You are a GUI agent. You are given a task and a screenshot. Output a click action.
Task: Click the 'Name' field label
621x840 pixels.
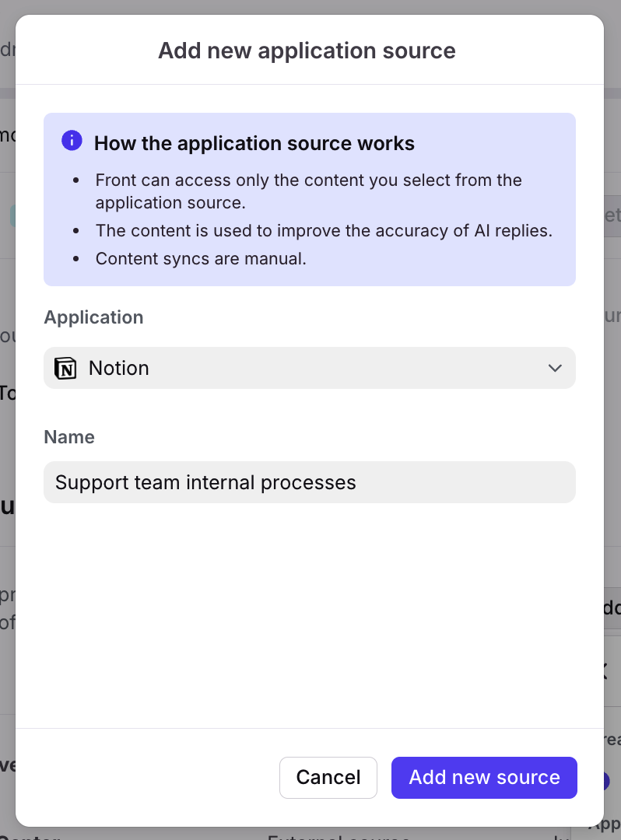click(x=69, y=437)
